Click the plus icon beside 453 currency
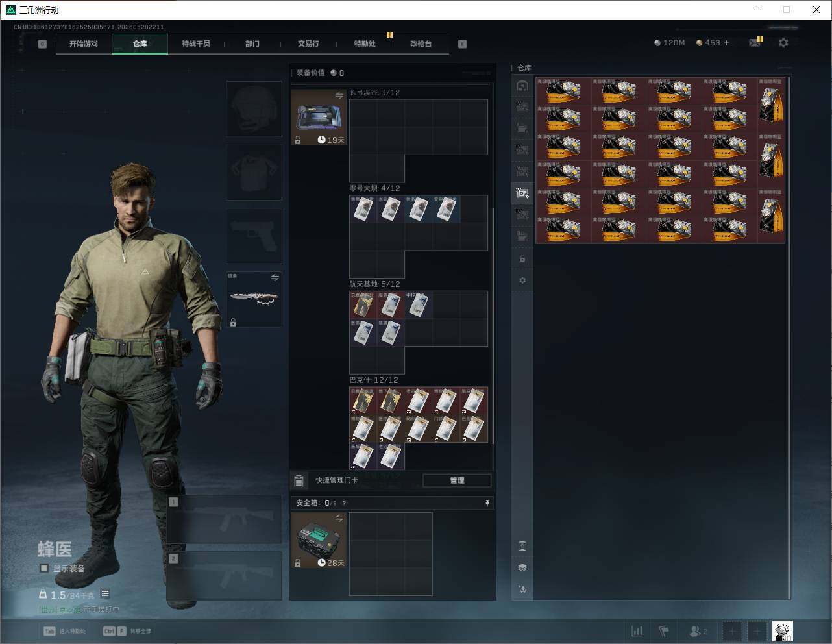Viewport: 832px width, 644px height. [x=727, y=43]
